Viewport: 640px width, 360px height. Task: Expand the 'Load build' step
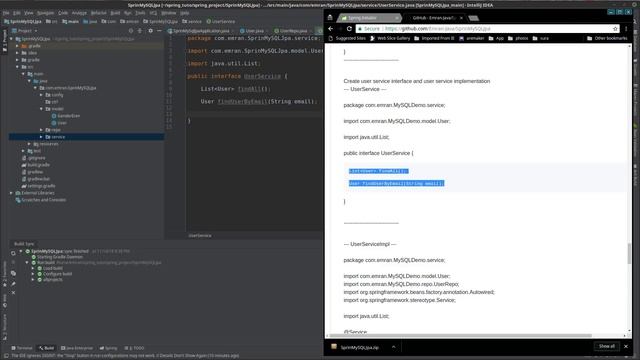33,268
